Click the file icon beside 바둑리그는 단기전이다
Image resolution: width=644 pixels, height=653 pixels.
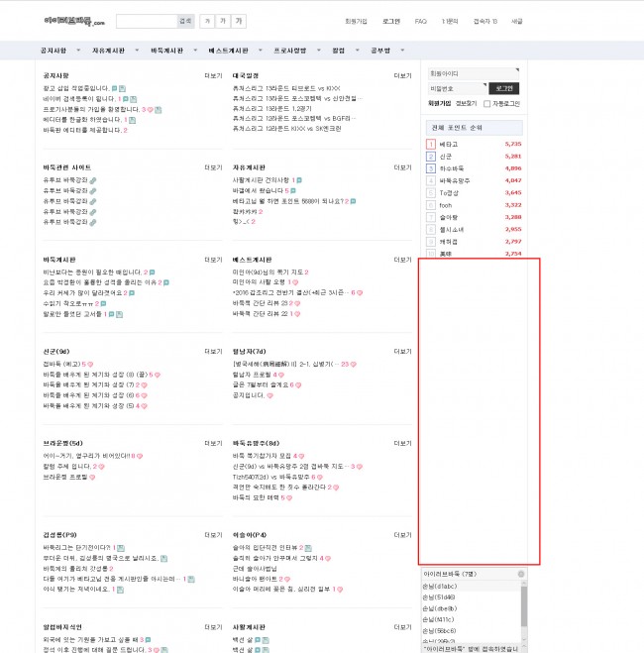(121, 548)
